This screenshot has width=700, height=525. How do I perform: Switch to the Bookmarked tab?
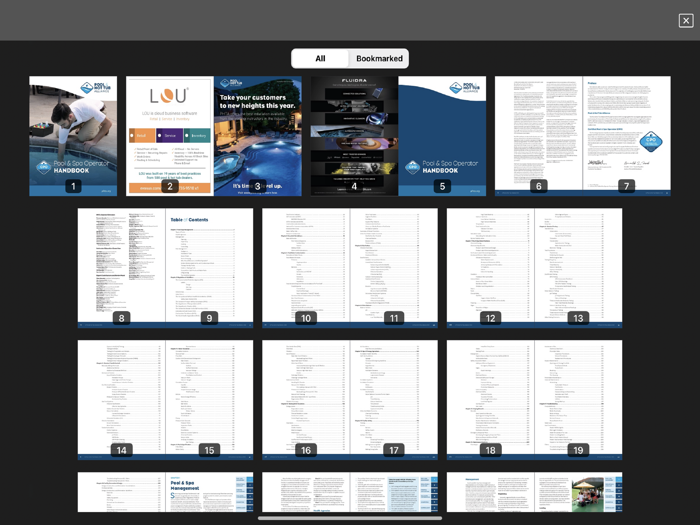click(379, 58)
